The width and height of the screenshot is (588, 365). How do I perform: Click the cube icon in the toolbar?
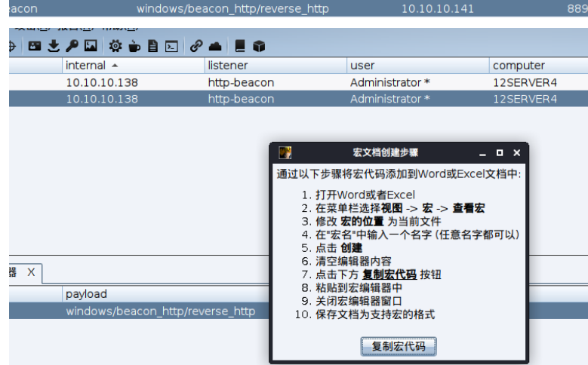(259, 46)
